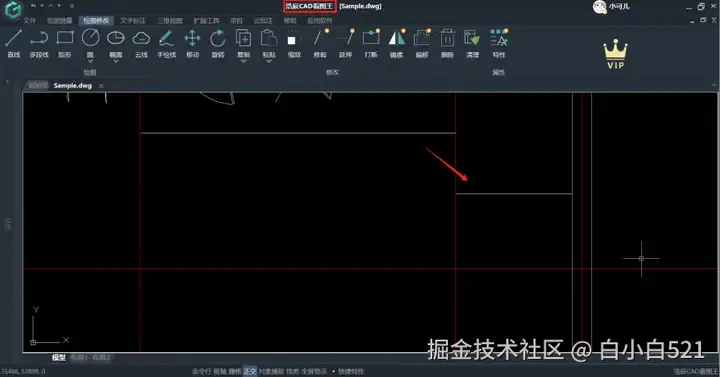Expand the Paste (粘贴) dropdown arrow

269,61
